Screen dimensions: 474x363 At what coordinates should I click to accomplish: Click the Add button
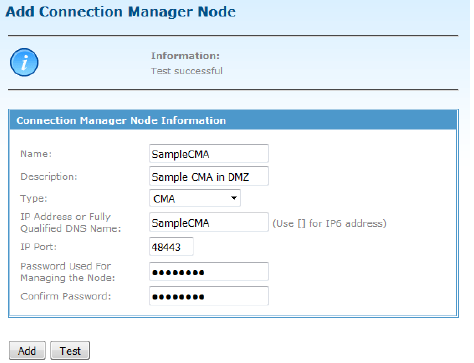click(x=27, y=351)
